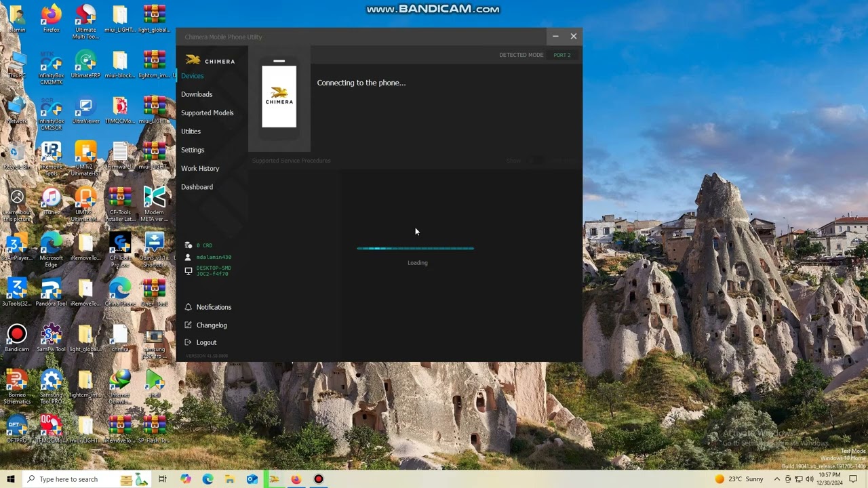Open Notifications in Chimera
This screenshot has height=488, width=868.
point(214,307)
